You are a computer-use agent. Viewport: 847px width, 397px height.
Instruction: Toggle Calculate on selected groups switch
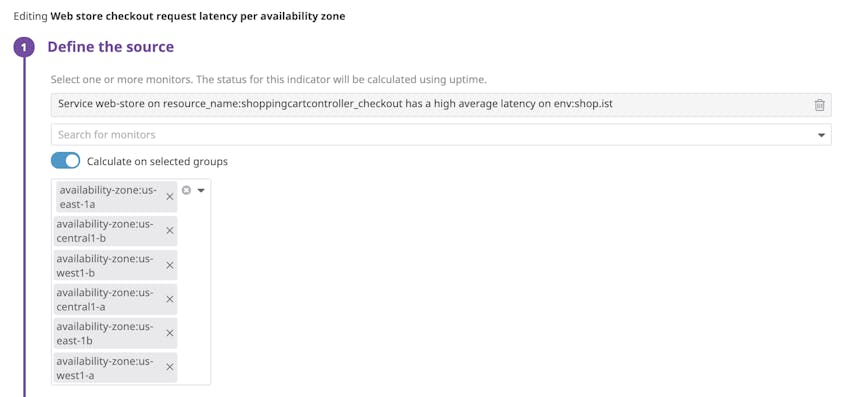coord(65,161)
